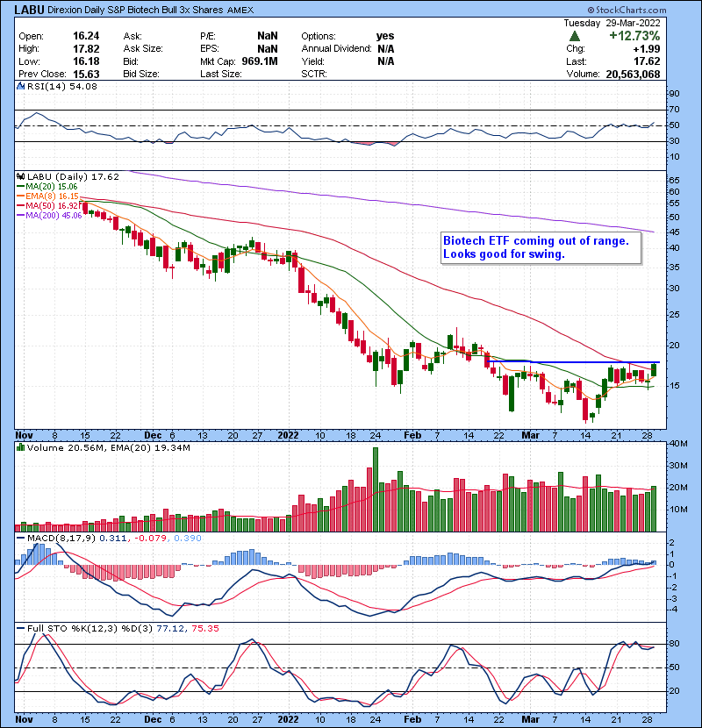Click the Prev Close value 15.63

point(86,75)
